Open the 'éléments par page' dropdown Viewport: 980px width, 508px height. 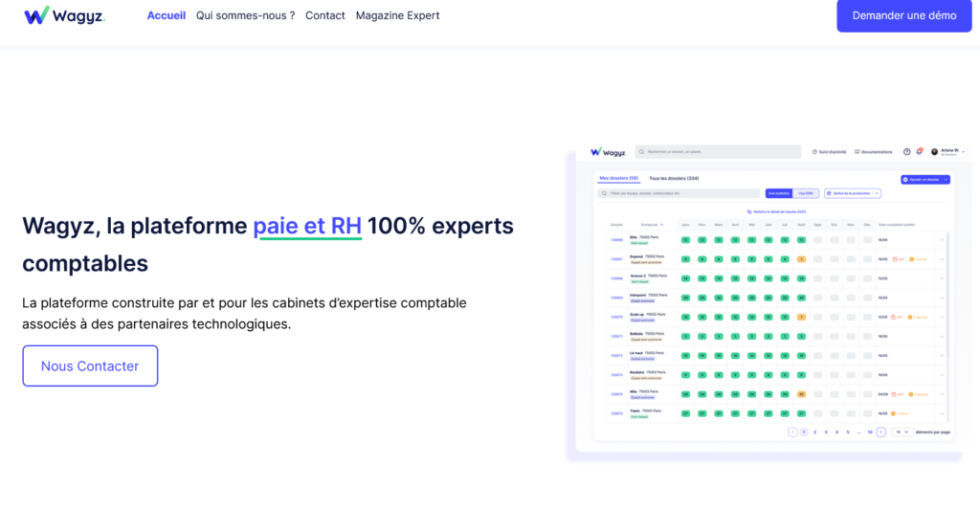[x=902, y=431]
